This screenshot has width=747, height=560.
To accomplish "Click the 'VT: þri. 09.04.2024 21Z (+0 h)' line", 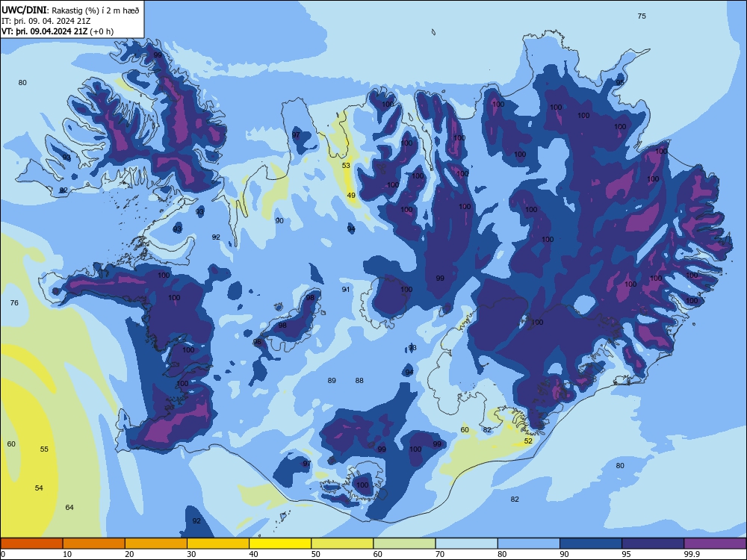I will point(58,31).
